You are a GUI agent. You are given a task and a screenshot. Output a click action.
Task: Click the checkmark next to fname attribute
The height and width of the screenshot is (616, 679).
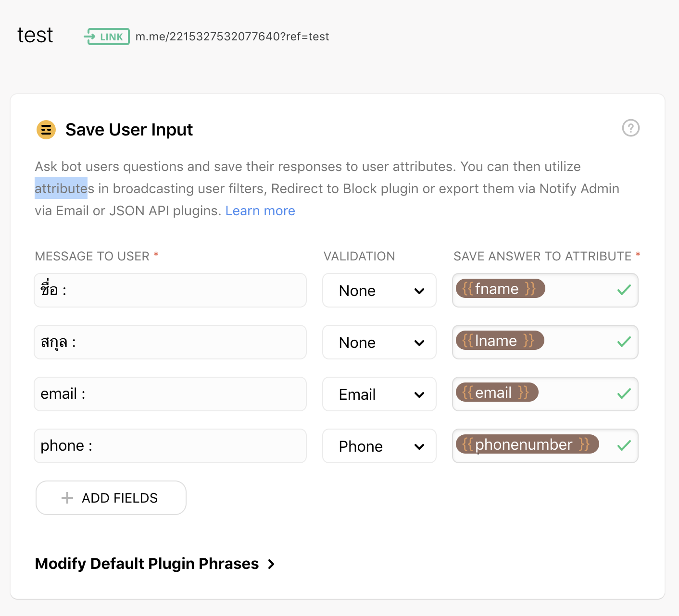[624, 290]
